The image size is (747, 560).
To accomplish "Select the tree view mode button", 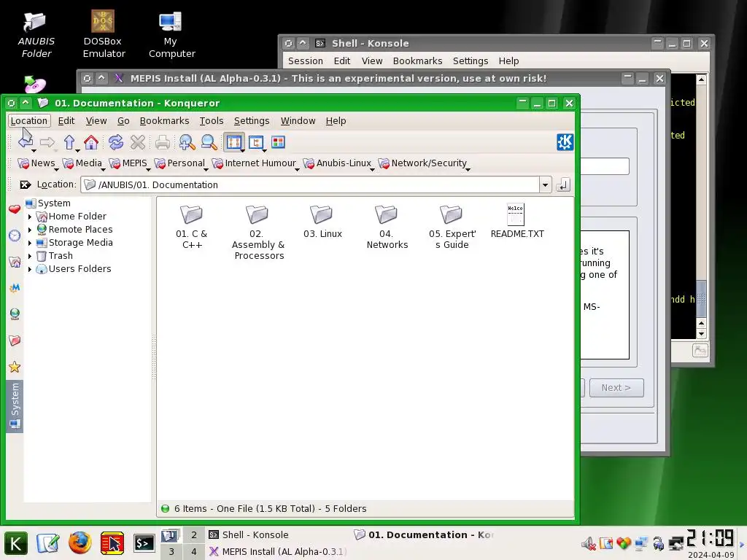I will 256,142.
